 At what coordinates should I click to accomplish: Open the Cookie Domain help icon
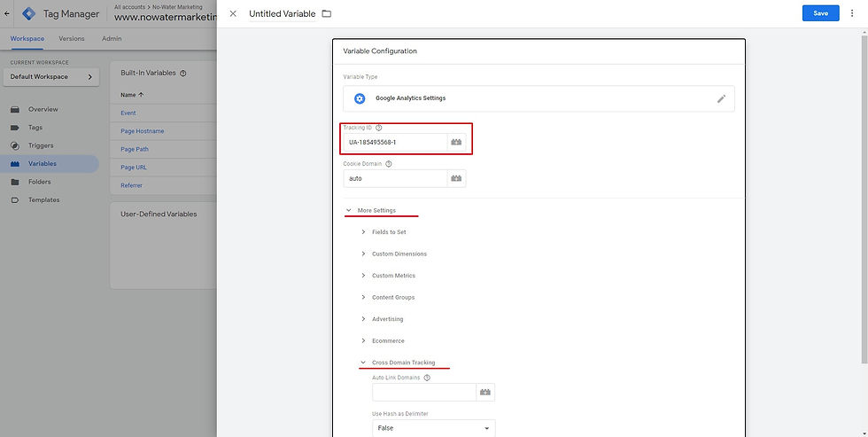pos(389,164)
